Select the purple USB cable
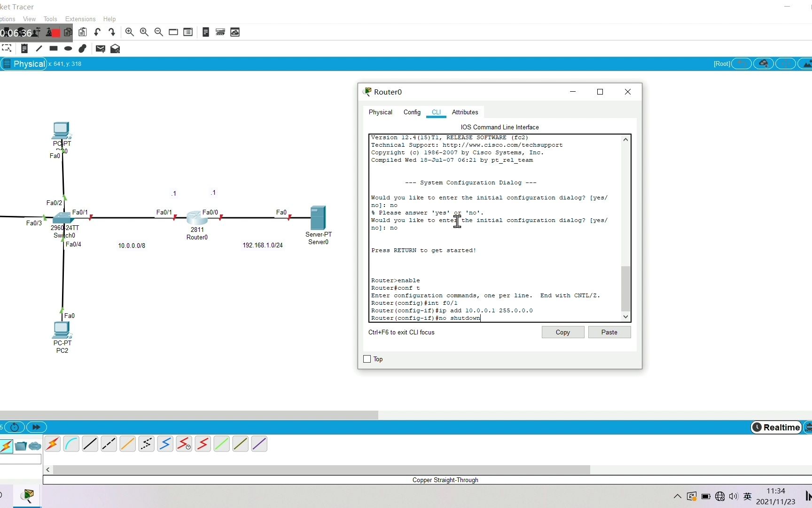812x508 pixels. coord(259,444)
